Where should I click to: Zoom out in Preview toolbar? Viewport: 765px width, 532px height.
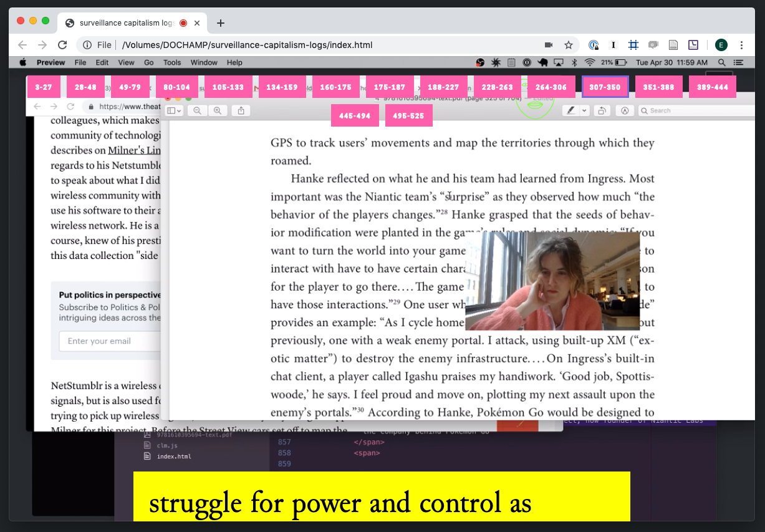tap(197, 110)
